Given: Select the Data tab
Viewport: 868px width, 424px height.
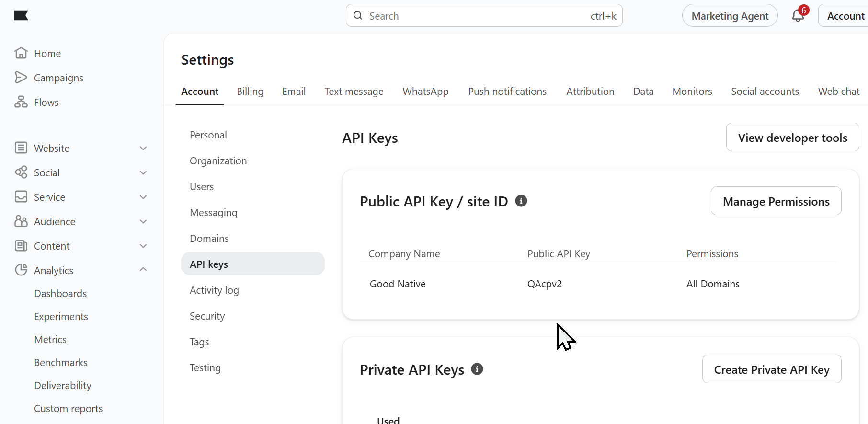Looking at the screenshot, I should (x=643, y=92).
